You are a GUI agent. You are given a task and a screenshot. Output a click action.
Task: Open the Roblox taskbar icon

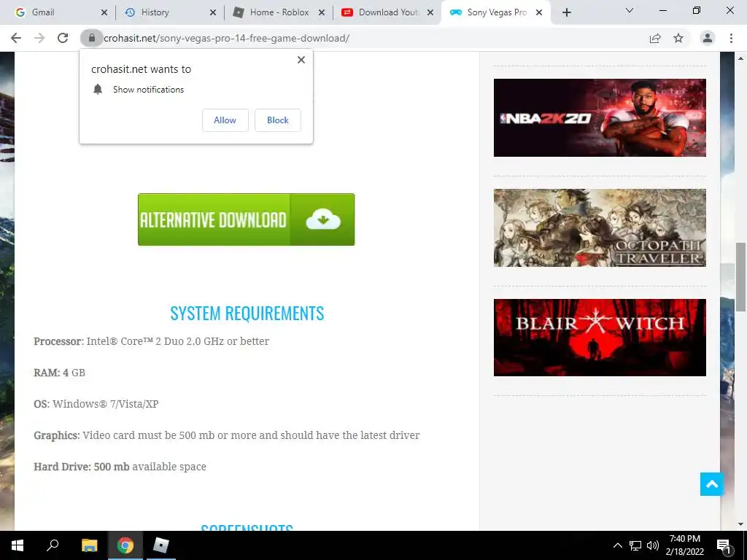click(161, 545)
